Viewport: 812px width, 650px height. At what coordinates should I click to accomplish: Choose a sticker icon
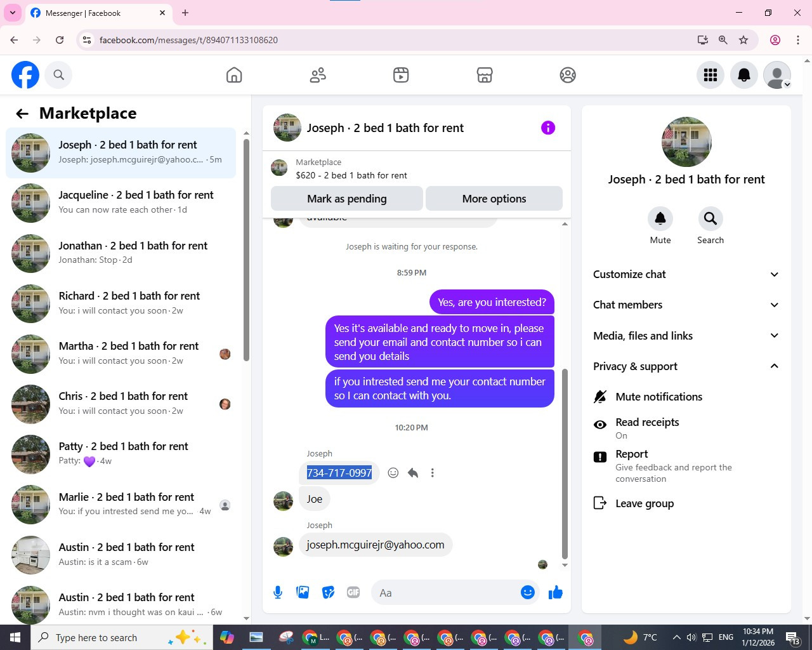coord(329,592)
